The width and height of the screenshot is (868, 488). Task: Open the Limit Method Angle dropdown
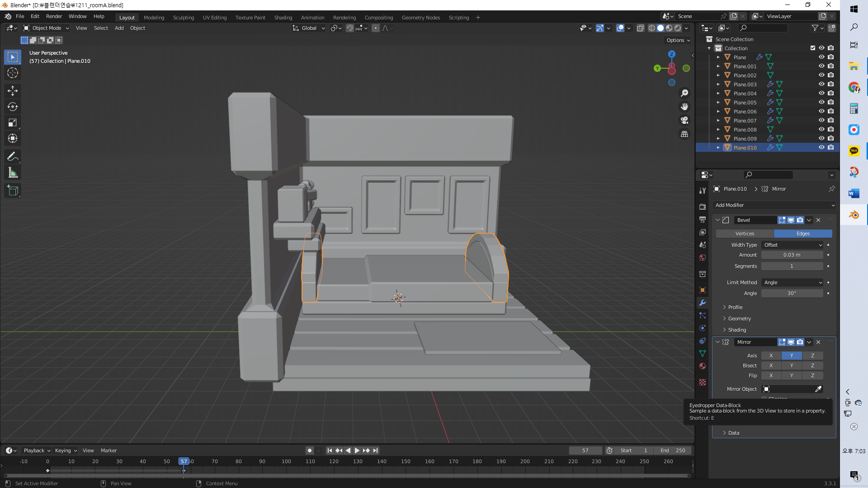coord(793,282)
